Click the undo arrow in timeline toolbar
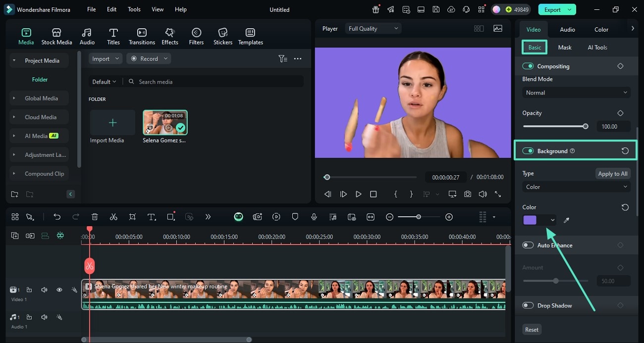 (x=57, y=217)
